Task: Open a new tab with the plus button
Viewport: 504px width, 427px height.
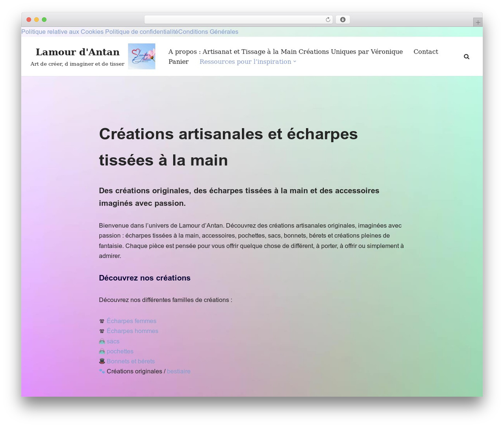Action: click(x=478, y=22)
